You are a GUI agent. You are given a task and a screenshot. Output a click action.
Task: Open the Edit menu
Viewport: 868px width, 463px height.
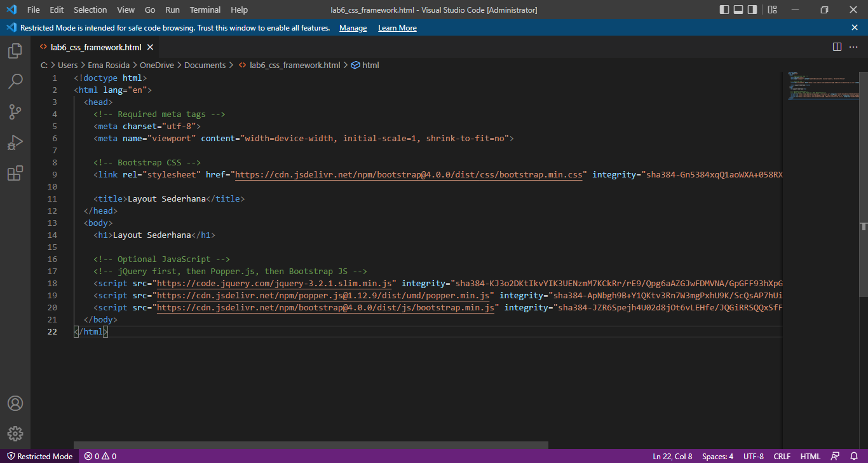coord(57,10)
